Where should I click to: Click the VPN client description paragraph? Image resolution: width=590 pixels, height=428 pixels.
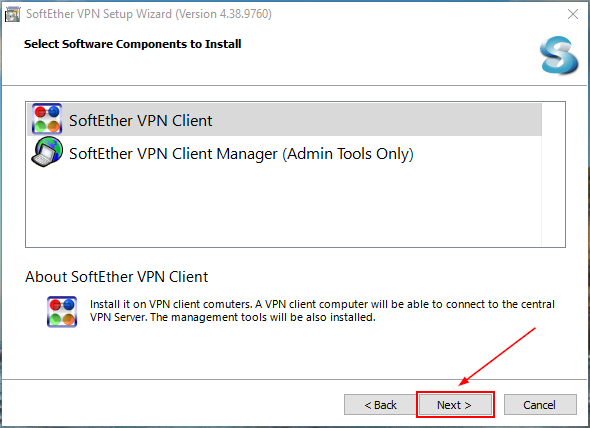click(322, 311)
